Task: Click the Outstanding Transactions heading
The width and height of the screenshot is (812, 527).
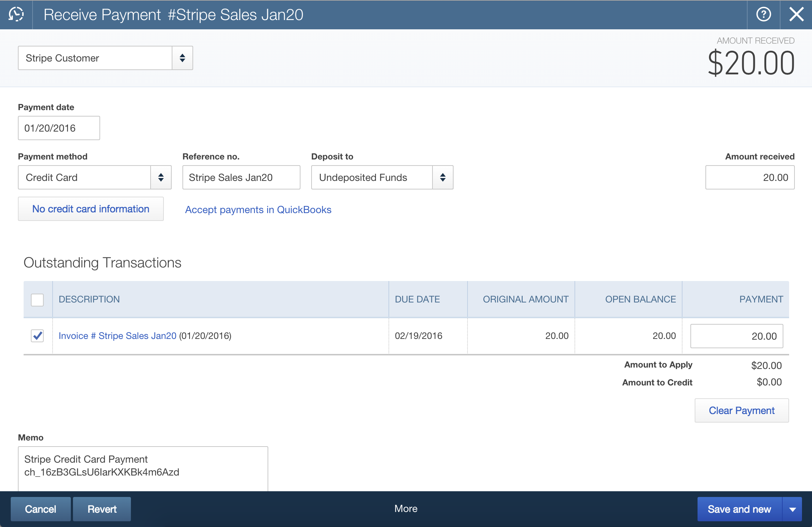Action: click(x=102, y=263)
